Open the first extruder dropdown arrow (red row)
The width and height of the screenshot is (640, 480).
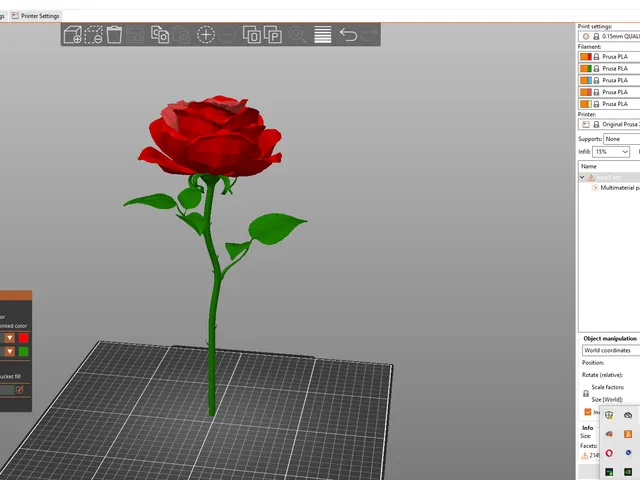click(9, 338)
